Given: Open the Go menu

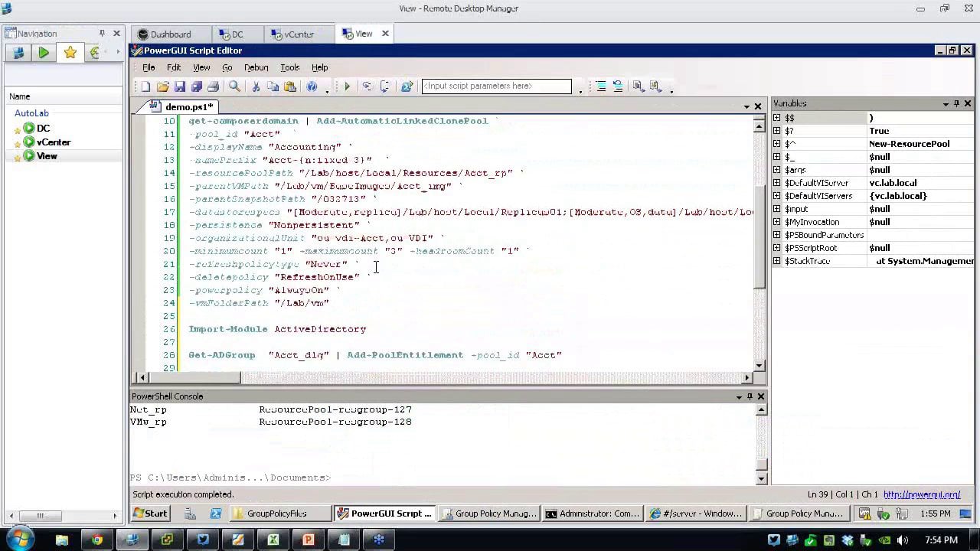Looking at the screenshot, I should click(x=227, y=67).
